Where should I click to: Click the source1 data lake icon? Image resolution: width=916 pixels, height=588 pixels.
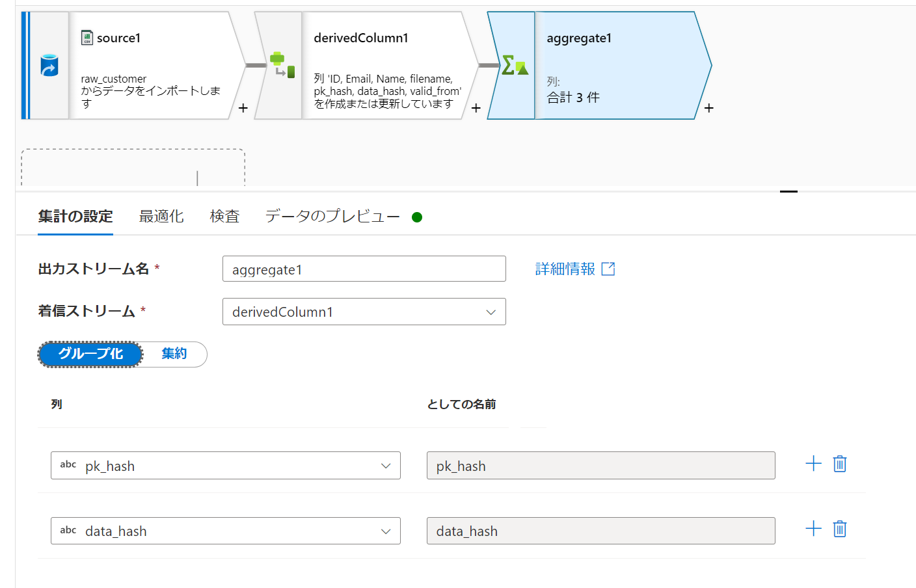point(49,65)
